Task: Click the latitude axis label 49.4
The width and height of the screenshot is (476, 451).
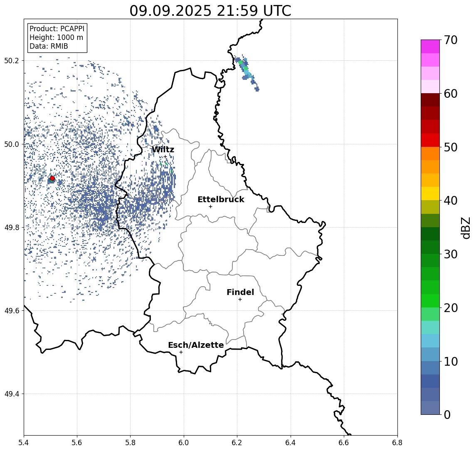Action: 12,394
